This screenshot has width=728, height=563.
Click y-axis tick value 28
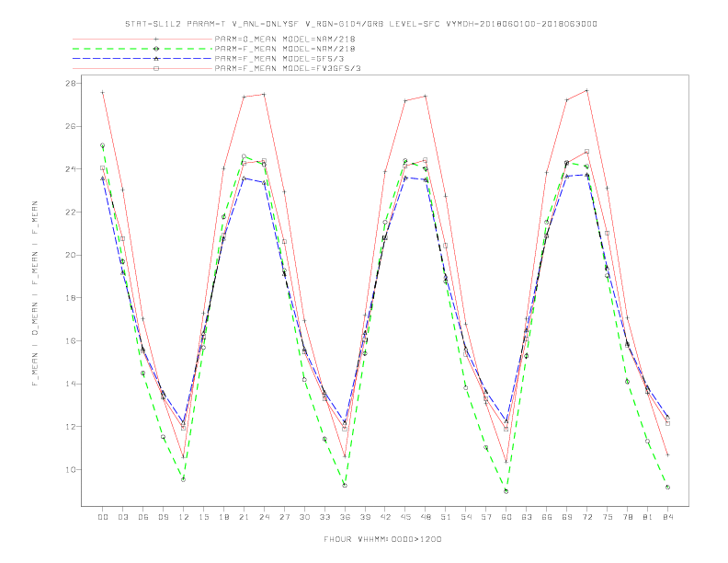click(x=71, y=84)
